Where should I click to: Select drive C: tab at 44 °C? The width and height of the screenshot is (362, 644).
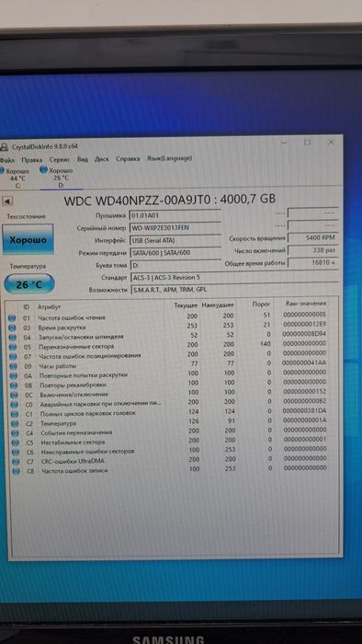[16, 178]
